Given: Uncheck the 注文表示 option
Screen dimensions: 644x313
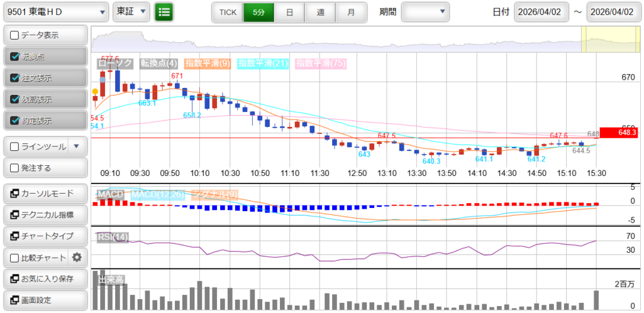Looking at the screenshot, I should (15, 78).
